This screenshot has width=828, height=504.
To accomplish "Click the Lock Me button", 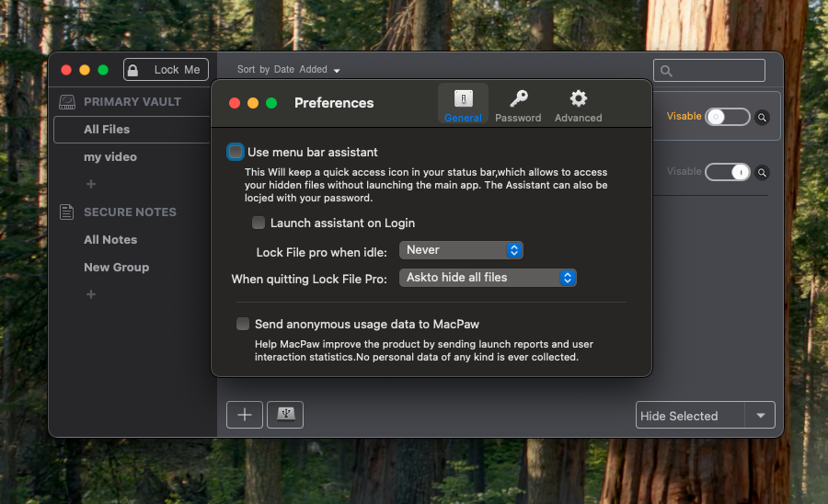I will click(x=166, y=70).
